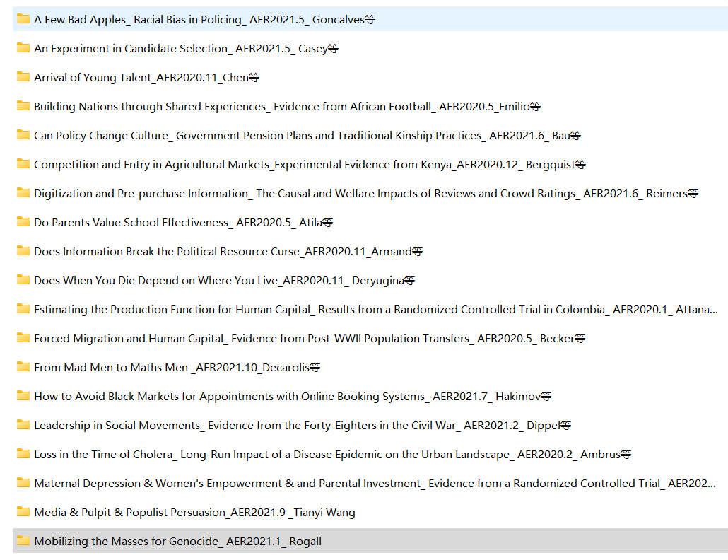The image size is (728, 560).
Task: Select 'Loss in the Time of Cholera' Ambrus name
Action: 333,454
